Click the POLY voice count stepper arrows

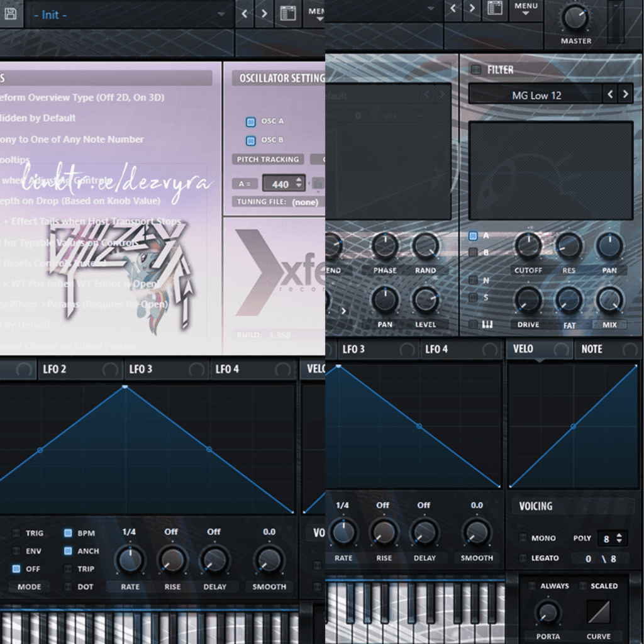[619, 538]
